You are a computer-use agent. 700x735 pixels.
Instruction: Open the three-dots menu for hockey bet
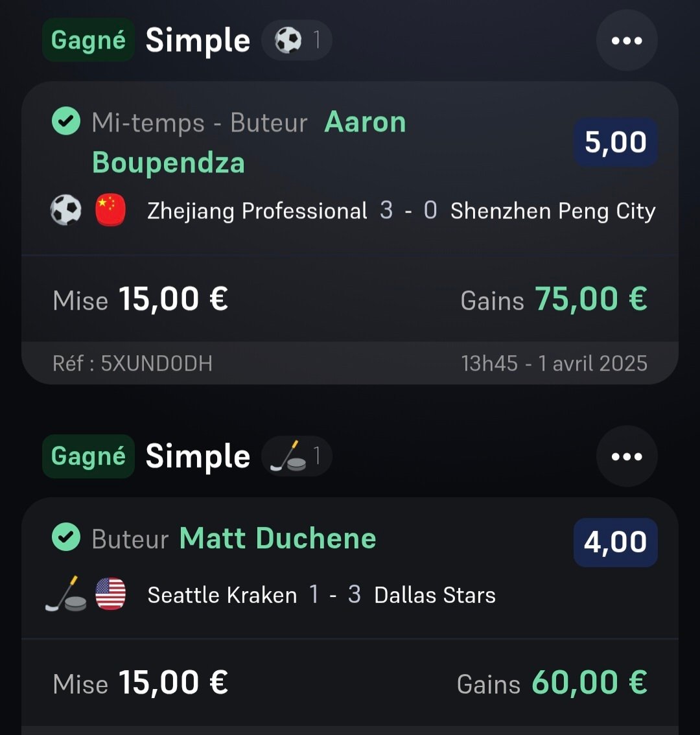coord(627,456)
